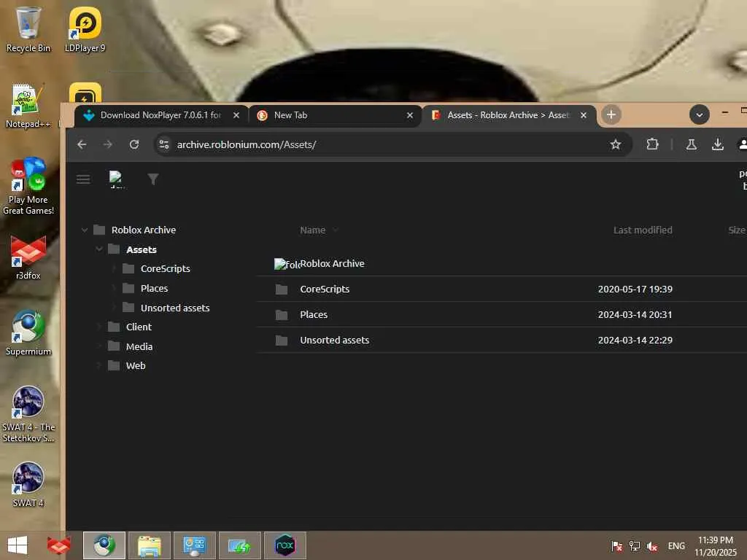747x560 pixels.
Task: Open File Explorer from the taskbar
Action: pos(149,545)
